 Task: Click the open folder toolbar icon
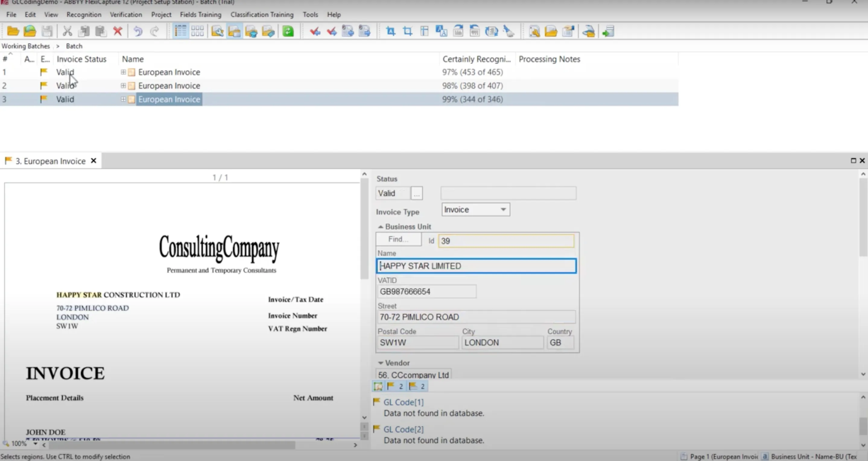pyautogui.click(x=13, y=31)
